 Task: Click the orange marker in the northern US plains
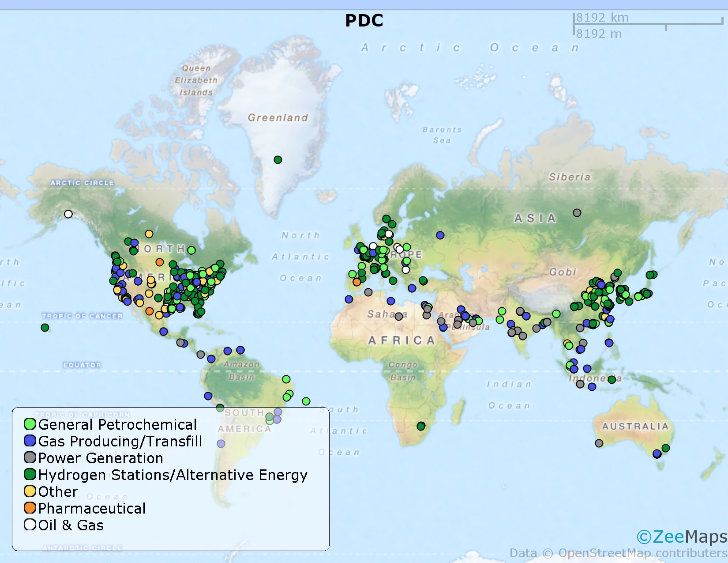160,262
